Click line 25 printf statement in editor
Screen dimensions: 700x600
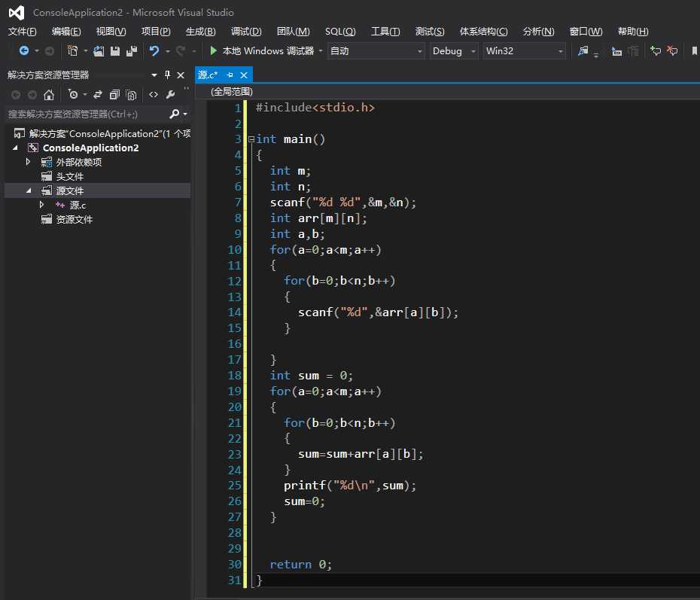coord(349,486)
